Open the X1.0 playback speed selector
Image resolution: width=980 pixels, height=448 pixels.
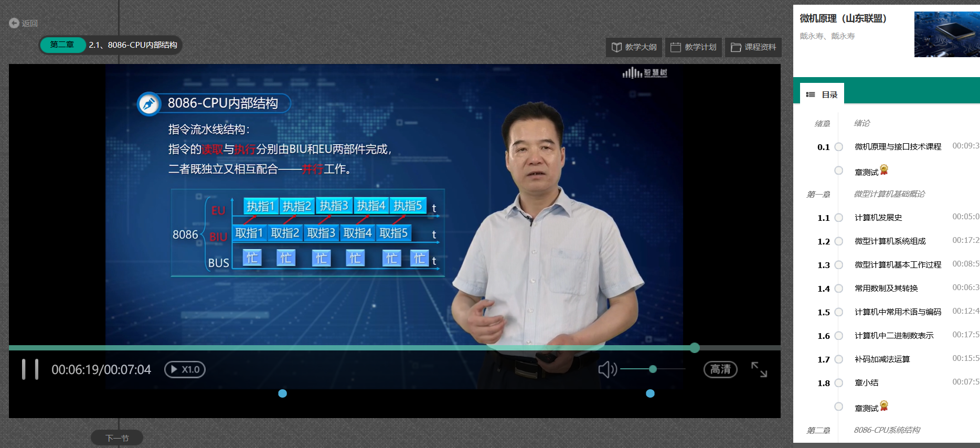[185, 369]
